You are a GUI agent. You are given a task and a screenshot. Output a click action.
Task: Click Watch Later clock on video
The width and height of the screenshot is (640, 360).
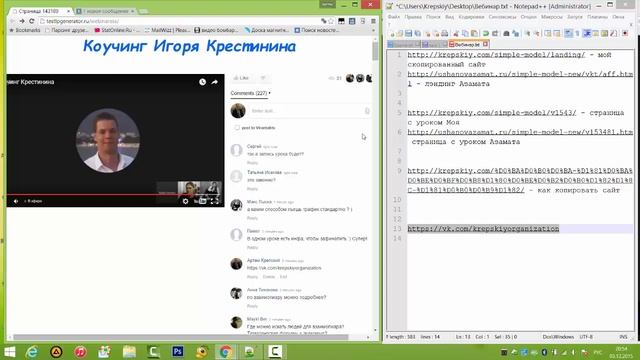tap(202, 82)
